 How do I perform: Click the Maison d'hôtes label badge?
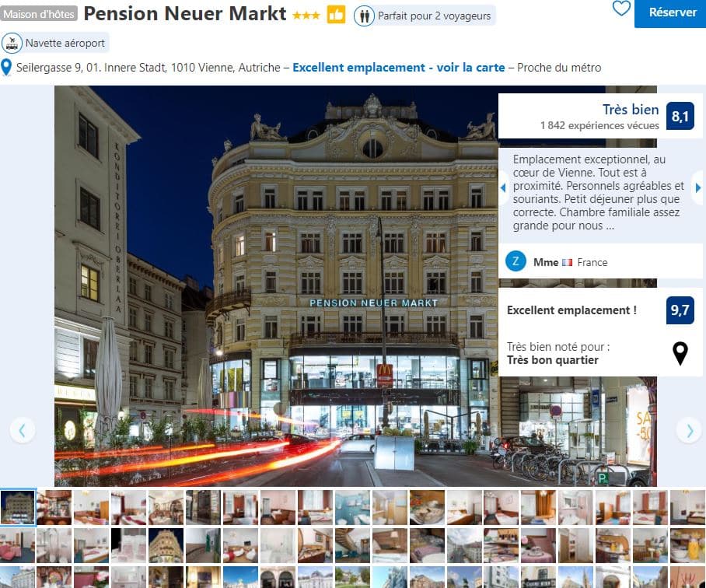[39, 14]
